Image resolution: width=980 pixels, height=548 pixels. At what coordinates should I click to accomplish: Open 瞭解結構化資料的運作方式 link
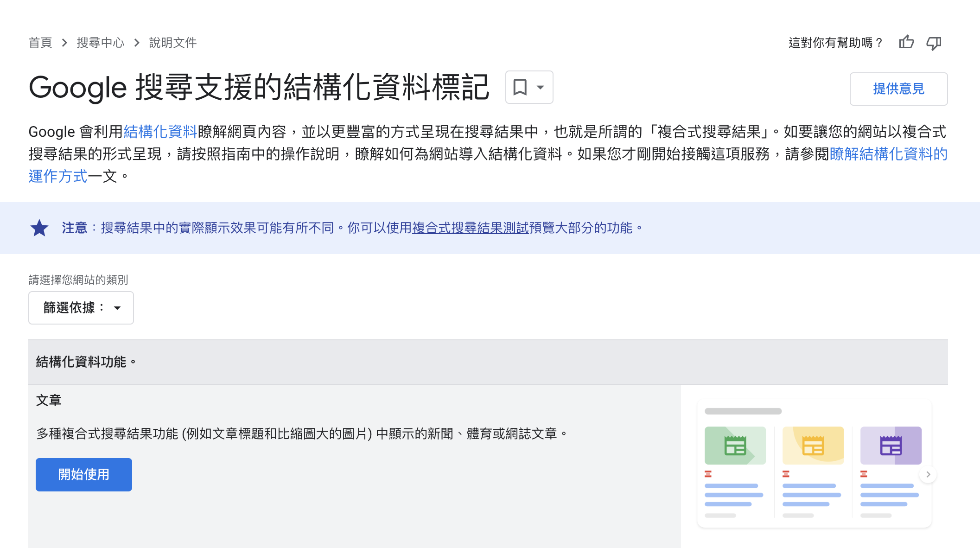tap(889, 154)
